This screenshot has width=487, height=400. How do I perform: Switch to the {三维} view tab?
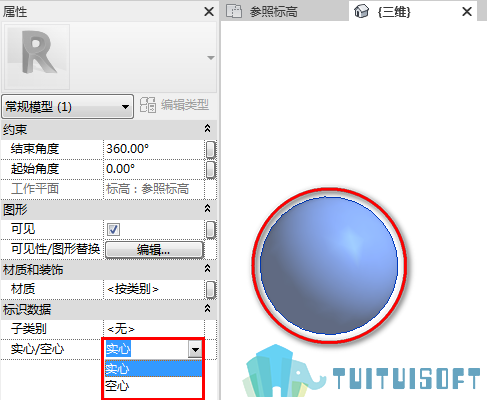point(413,11)
